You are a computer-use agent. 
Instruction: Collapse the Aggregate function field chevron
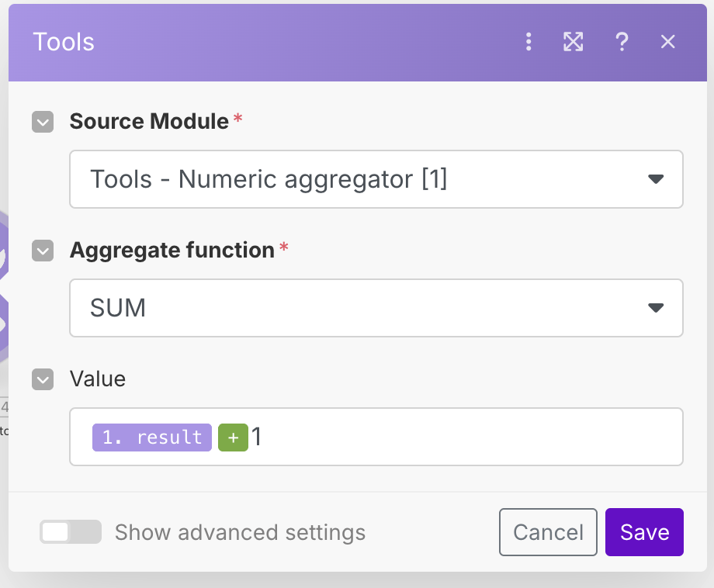click(x=43, y=251)
